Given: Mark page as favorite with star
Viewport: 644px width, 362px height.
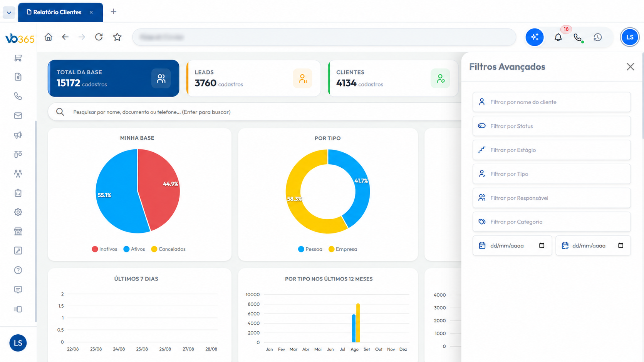Looking at the screenshot, I should [x=117, y=37].
